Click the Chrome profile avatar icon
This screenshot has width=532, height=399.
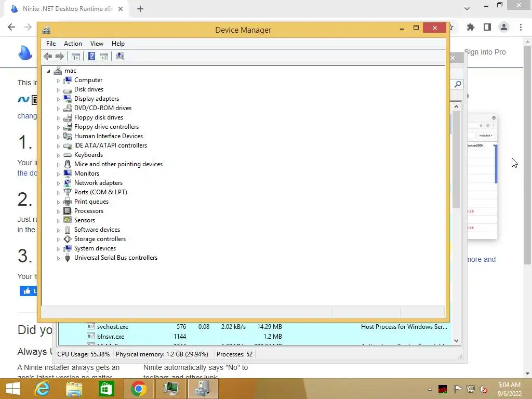[504, 27]
